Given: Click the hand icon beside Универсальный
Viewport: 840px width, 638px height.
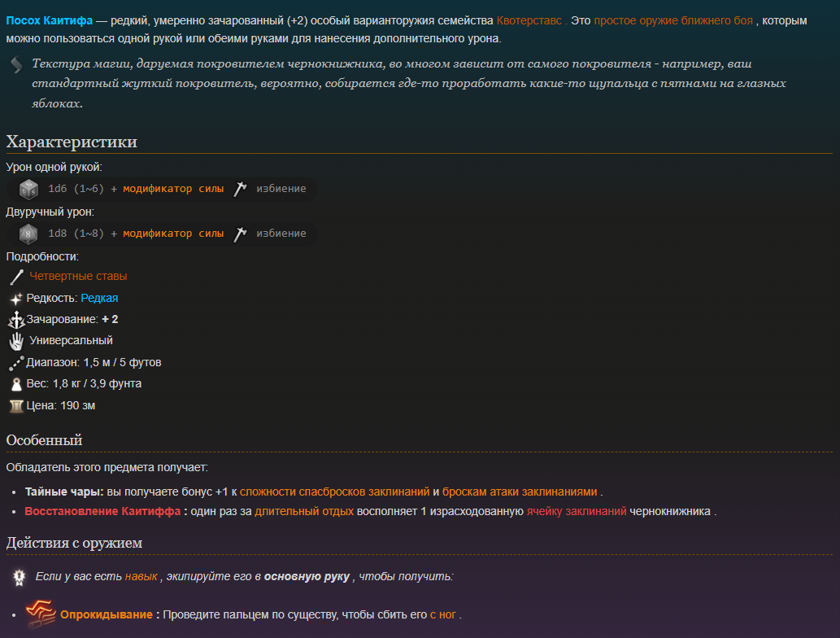Looking at the screenshot, I should click(x=16, y=341).
